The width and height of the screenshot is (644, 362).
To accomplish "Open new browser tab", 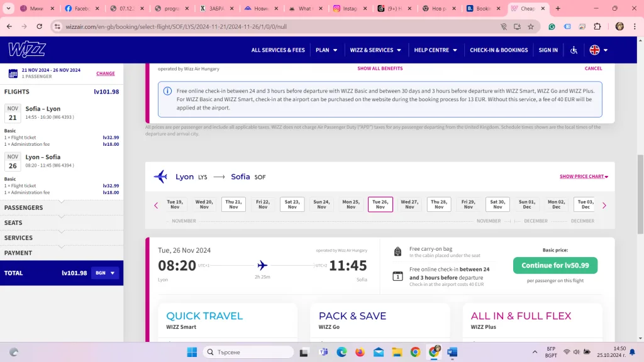I will [558, 8].
